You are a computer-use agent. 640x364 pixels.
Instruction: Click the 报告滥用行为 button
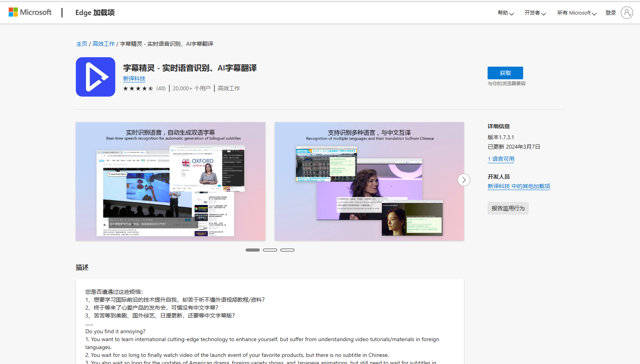(x=508, y=208)
